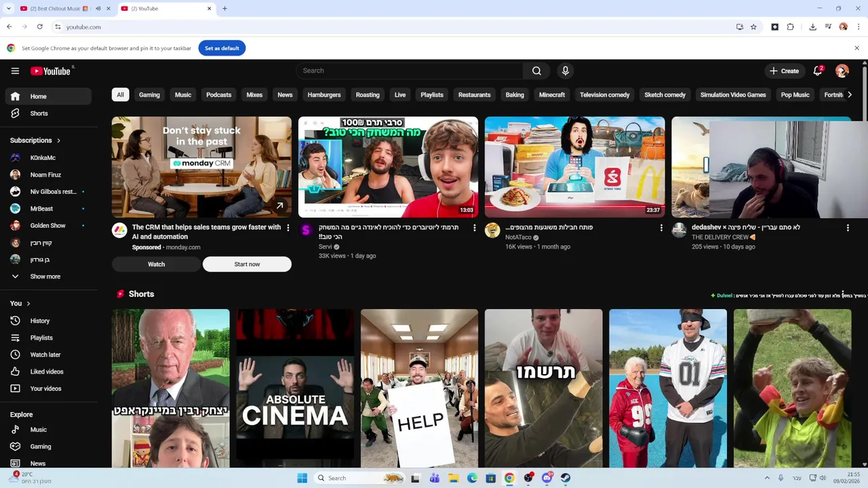Open Liked videos in the sidebar
The image size is (868, 488).
[47, 371]
